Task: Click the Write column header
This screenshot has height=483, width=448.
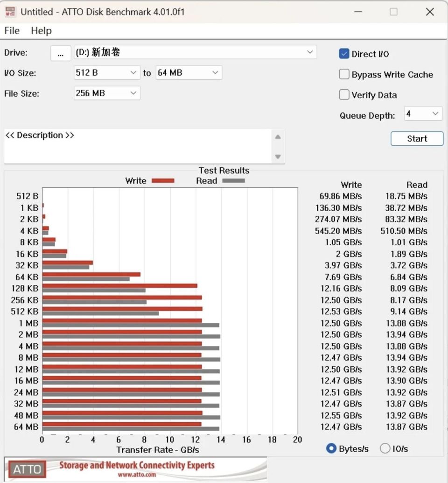Action: tap(351, 185)
